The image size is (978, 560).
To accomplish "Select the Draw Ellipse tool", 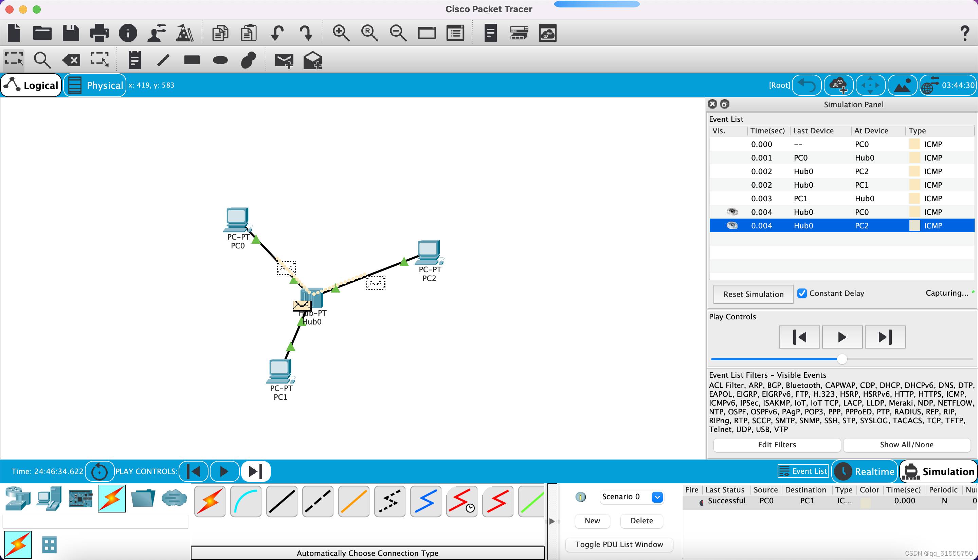I will [220, 60].
